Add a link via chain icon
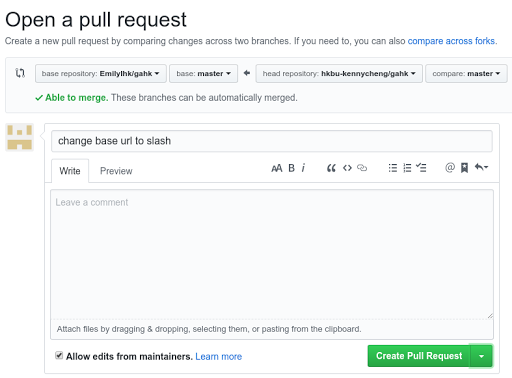This screenshot has width=512, height=378. (362, 168)
